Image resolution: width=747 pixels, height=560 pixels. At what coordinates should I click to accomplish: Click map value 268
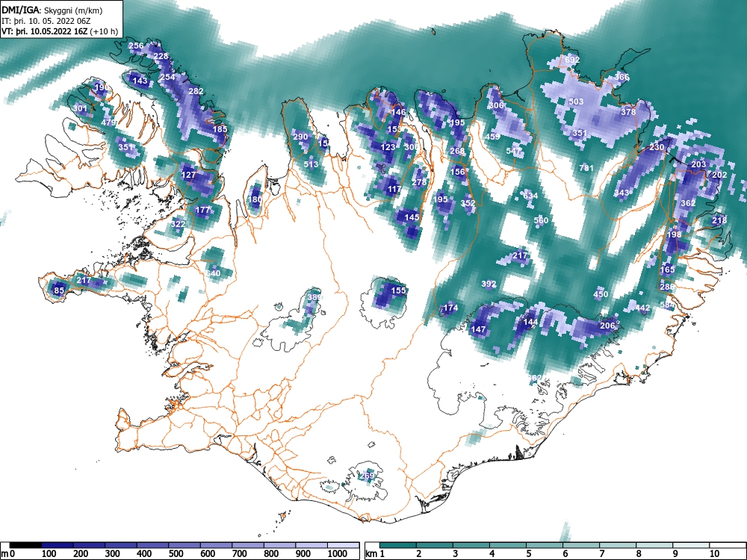click(457, 151)
